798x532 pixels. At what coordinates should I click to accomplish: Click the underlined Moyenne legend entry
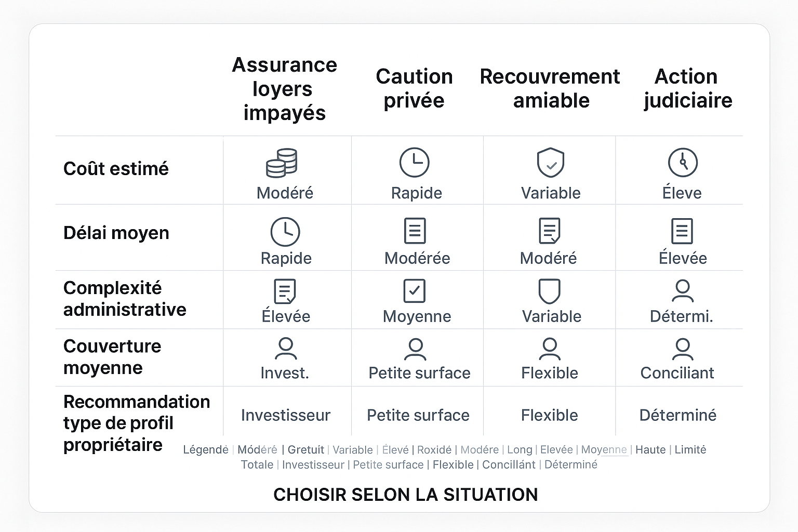click(x=604, y=449)
